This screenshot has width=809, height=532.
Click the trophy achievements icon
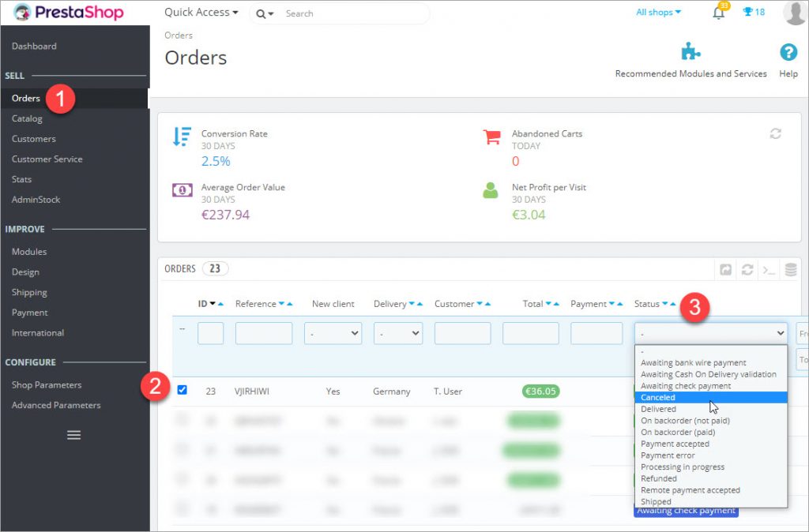click(x=746, y=12)
